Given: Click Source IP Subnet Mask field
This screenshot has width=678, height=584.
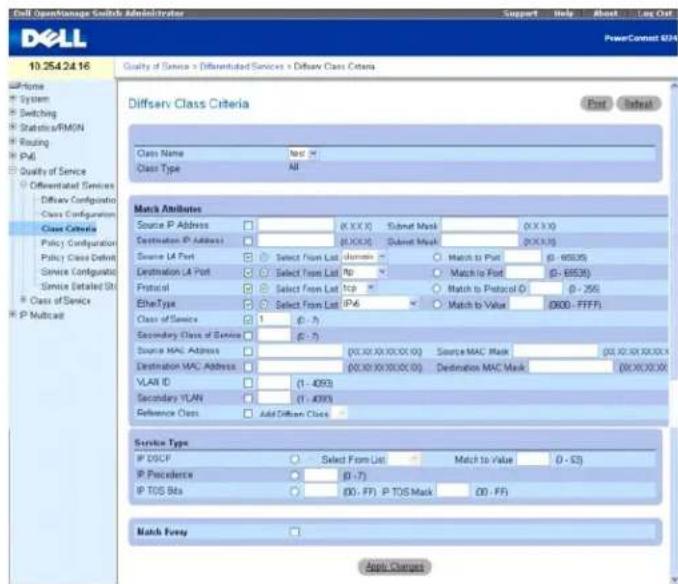Looking at the screenshot, I should coord(480,225).
